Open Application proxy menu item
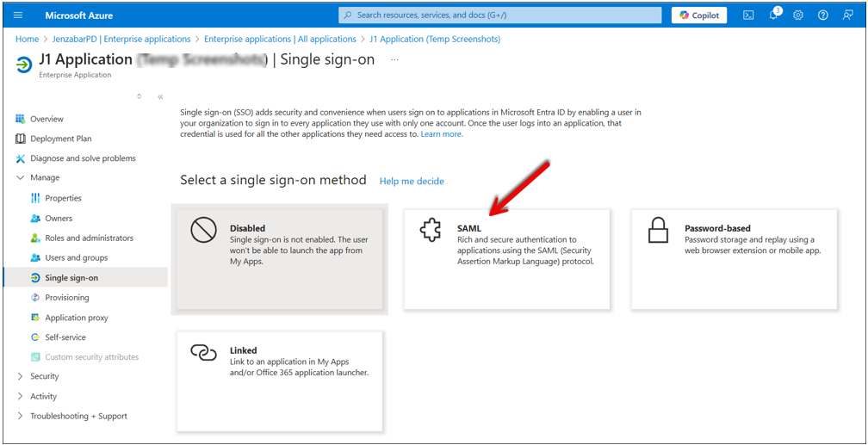This screenshot has height=445, width=868. 77,318
